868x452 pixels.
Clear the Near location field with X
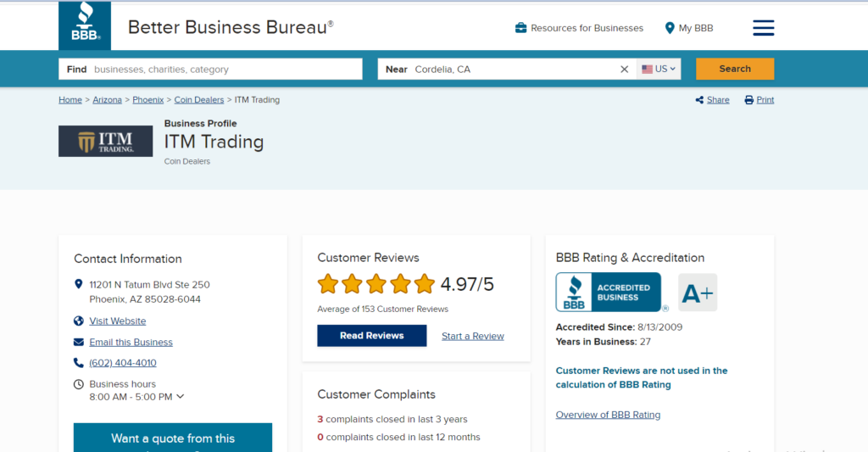click(624, 70)
